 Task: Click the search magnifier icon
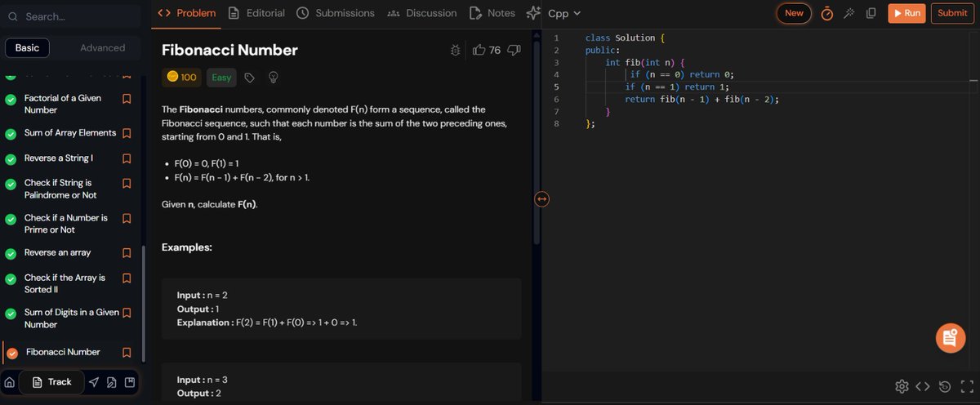pyautogui.click(x=12, y=16)
